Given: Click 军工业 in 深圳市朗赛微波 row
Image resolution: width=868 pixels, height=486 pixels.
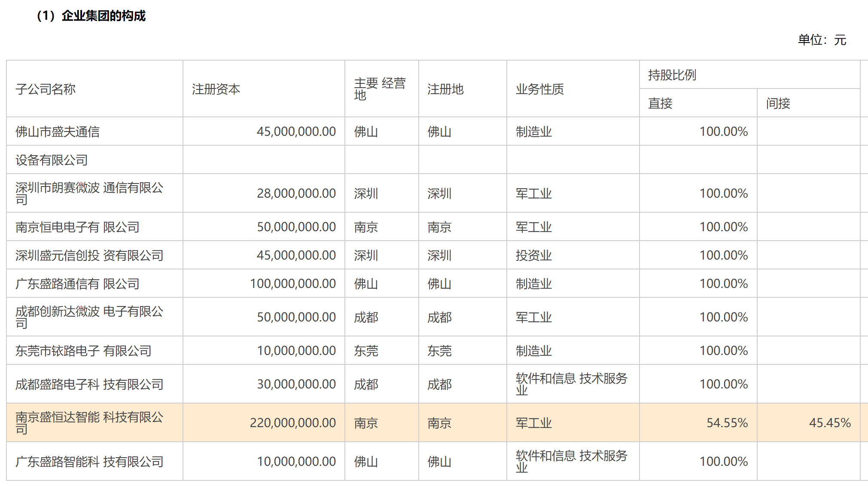Looking at the screenshot, I should point(534,193).
